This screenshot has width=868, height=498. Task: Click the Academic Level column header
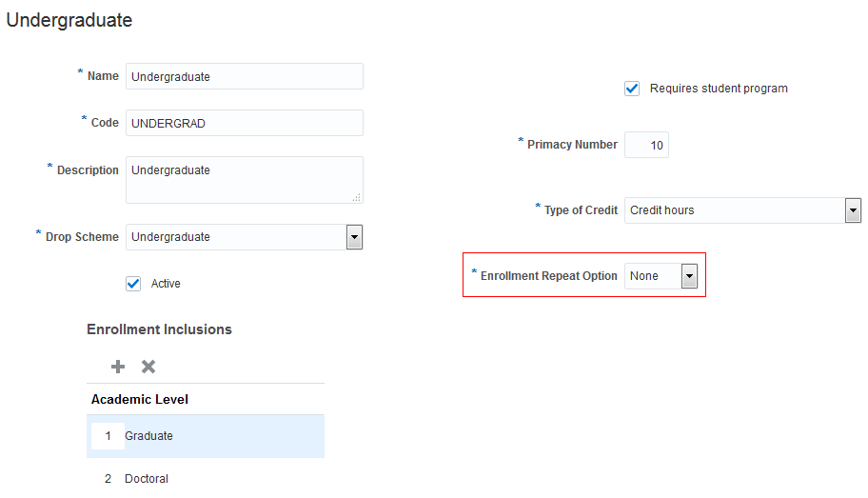click(x=140, y=399)
